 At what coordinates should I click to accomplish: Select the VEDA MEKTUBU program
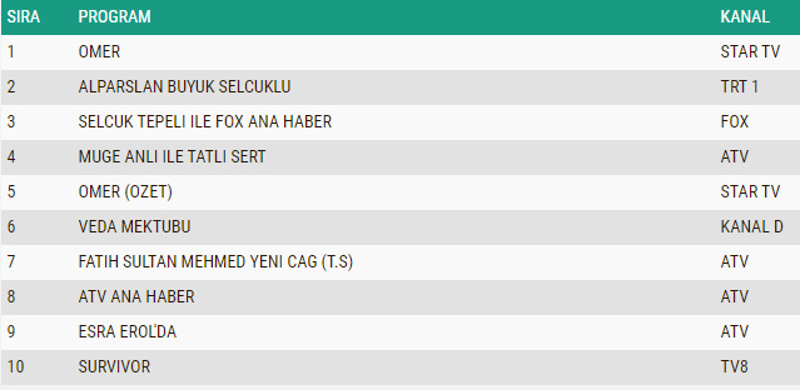[134, 227]
